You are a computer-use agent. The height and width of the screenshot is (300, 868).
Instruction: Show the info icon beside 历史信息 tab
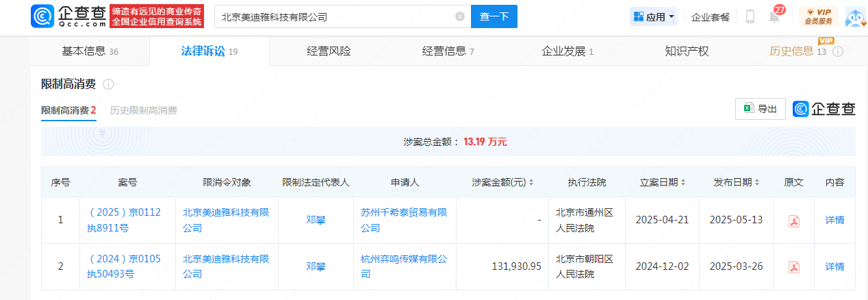pos(838,51)
